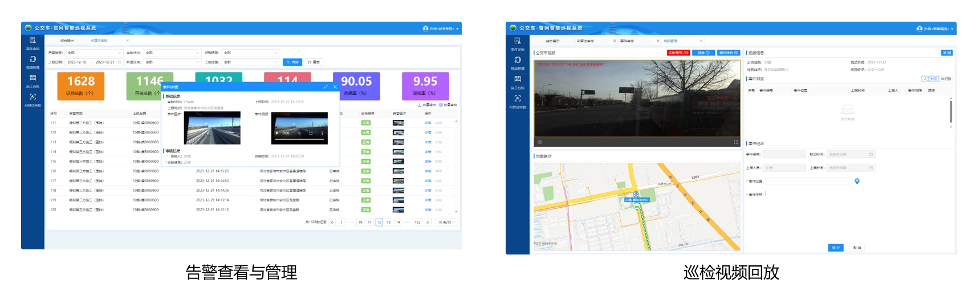Image resolution: width=980 pixels, height=295 pixels.
Task: Open the 告警类型 dropdown filter
Action: (93, 52)
